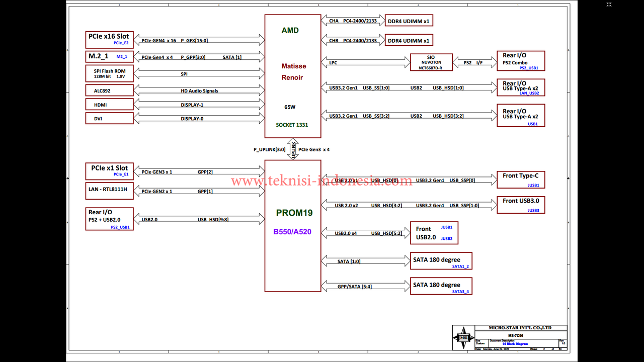Viewport: 644px width, 362px height.
Task: Click the 'PCIe Gen3 x 4' uplink label
Action: pyautogui.click(x=314, y=149)
